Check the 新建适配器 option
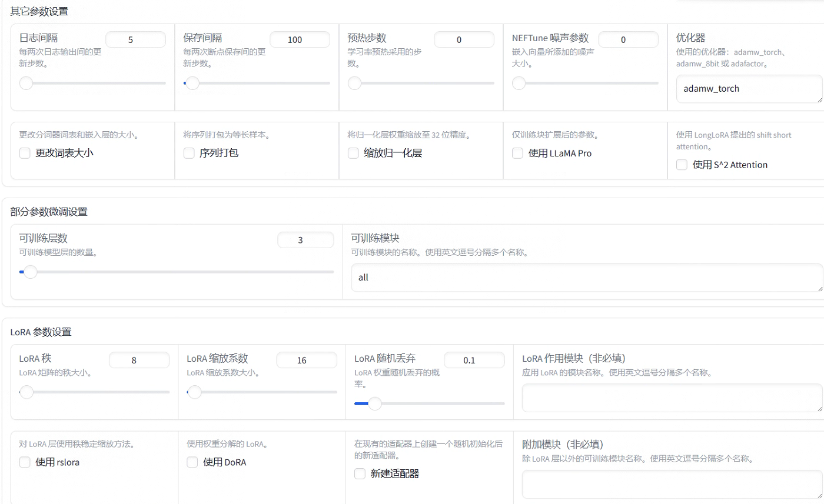The height and width of the screenshot is (504, 824). pos(360,474)
